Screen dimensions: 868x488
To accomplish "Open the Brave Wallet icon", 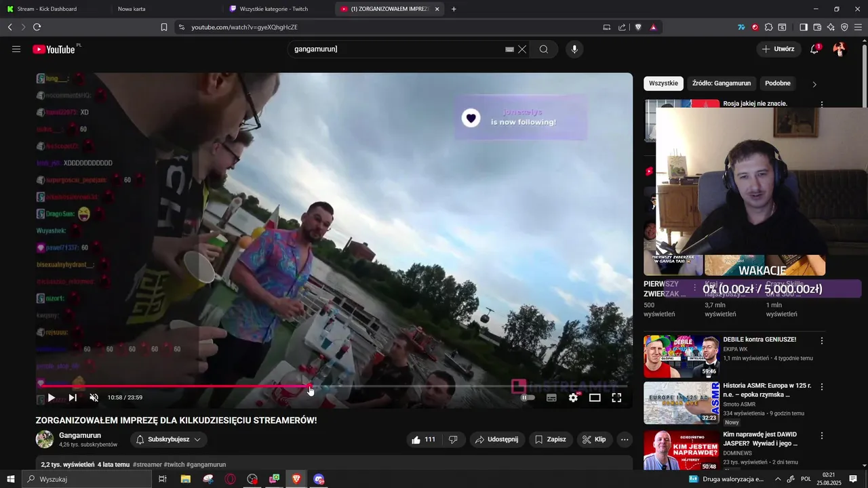I will point(817,27).
